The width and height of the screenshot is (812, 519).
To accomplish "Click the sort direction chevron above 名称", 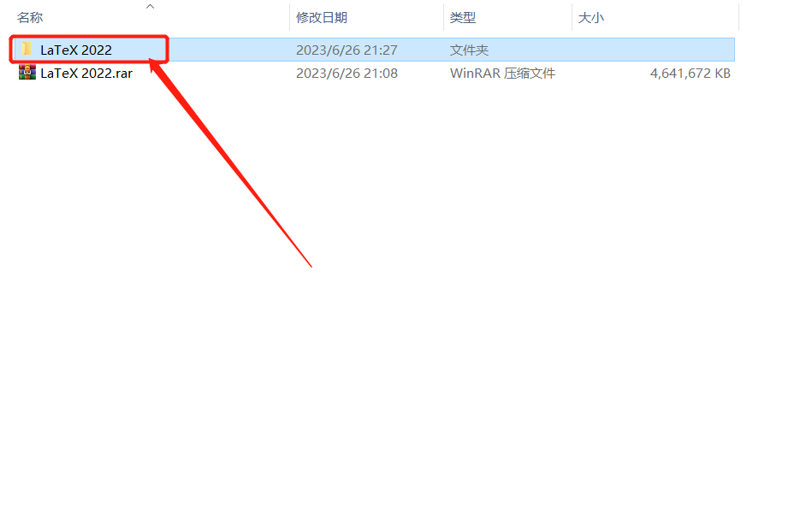I will [x=151, y=6].
